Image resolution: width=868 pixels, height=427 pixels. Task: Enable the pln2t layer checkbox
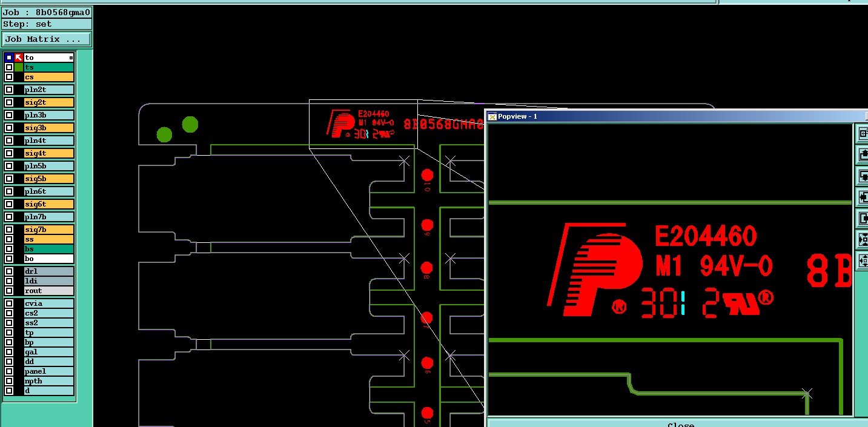pos(9,90)
